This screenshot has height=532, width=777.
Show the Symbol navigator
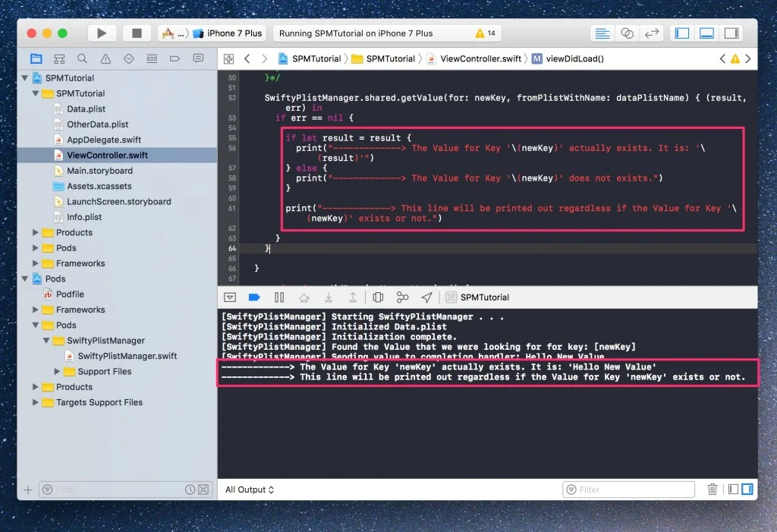(x=59, y=58)
